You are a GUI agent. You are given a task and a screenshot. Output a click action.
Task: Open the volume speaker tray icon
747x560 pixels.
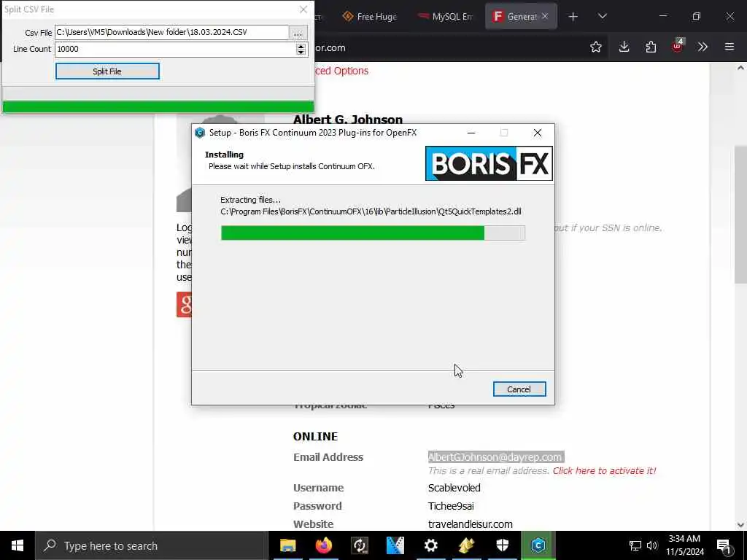(651, 545)
